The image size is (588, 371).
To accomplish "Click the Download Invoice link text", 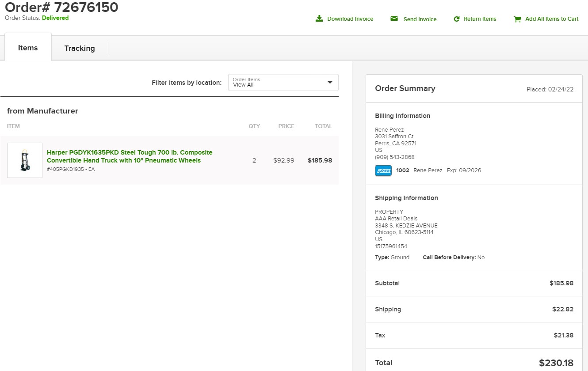I will 350,19.
